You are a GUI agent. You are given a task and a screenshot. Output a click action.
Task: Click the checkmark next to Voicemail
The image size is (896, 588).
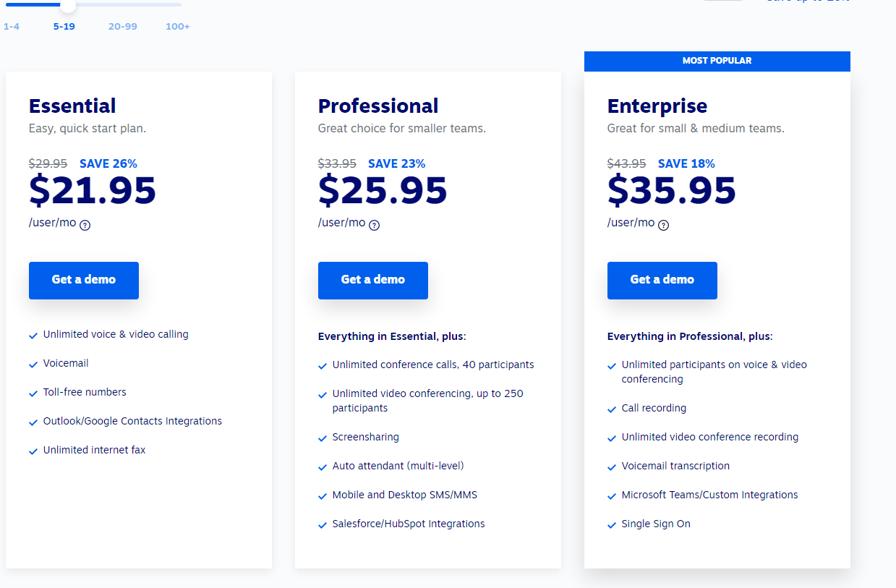click(x=33, y=365)
